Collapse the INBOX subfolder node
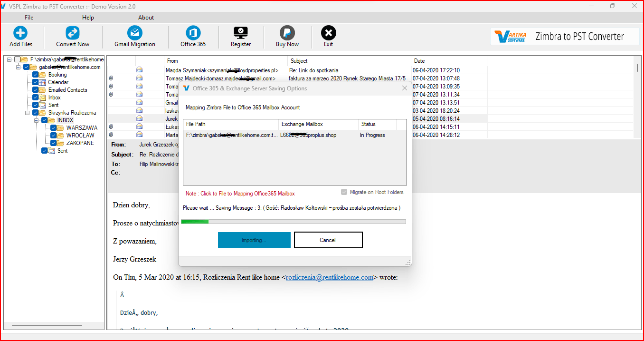Image resolution: width=644 pixels, height=341 pixels. click(x=36, y=120)
